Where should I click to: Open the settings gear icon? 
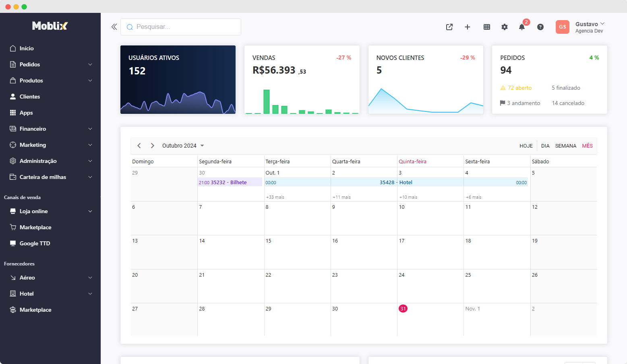[505, 27]
